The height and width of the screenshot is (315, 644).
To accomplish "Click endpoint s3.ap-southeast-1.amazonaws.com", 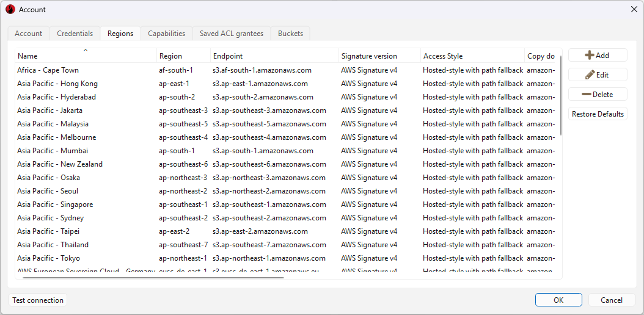I will click(269, 205).
